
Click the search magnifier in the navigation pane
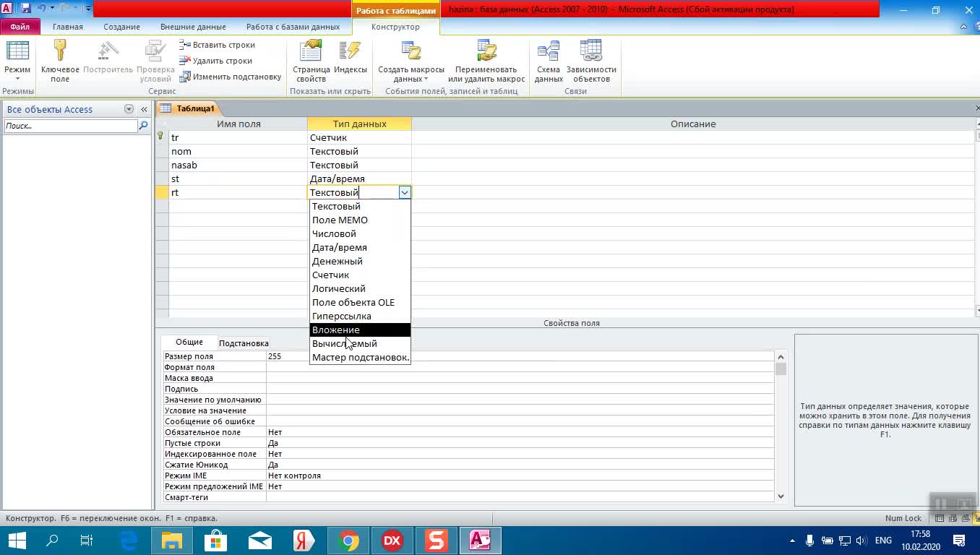[x=143, y=126]
